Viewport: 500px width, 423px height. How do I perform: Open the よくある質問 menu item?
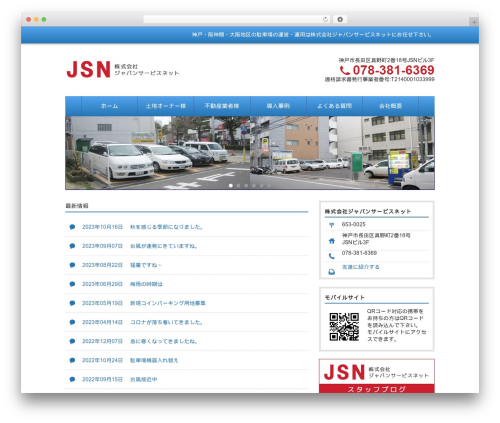[334, 106]
